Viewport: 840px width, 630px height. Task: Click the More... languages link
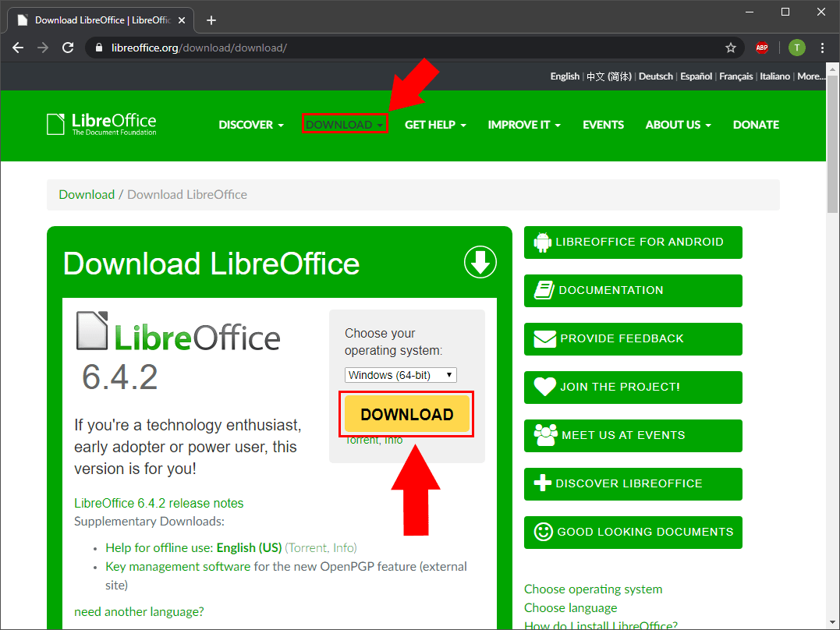click(x=810, y=76)
